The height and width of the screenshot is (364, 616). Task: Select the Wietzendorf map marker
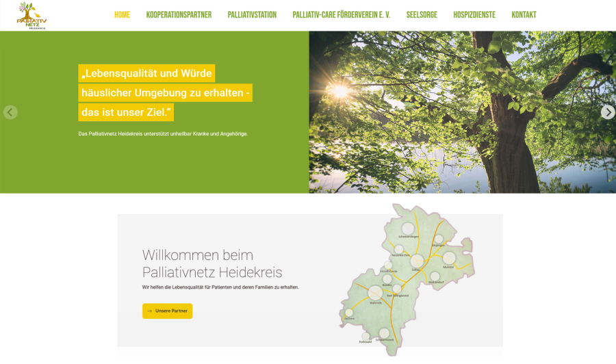(x=435, y=276)
